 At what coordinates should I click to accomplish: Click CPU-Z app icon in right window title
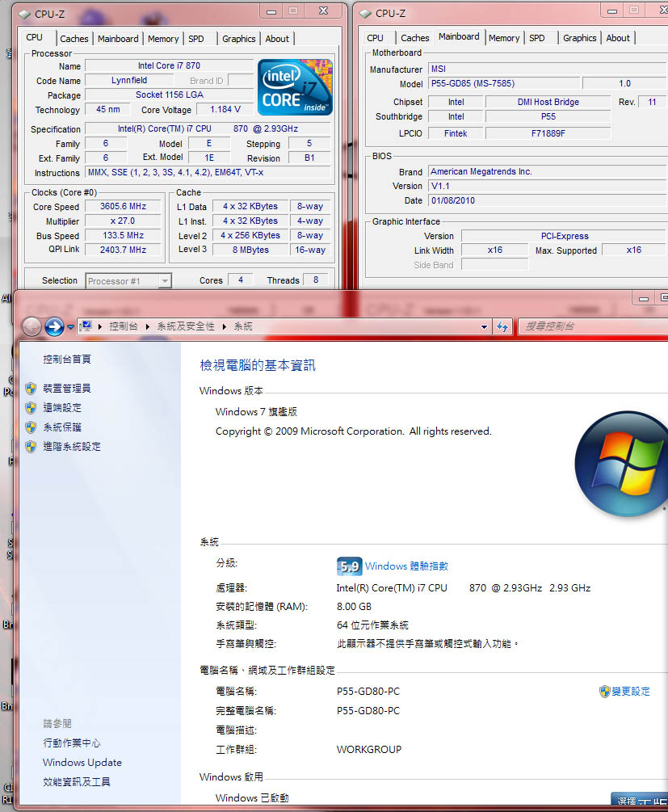tap(365, 14)
